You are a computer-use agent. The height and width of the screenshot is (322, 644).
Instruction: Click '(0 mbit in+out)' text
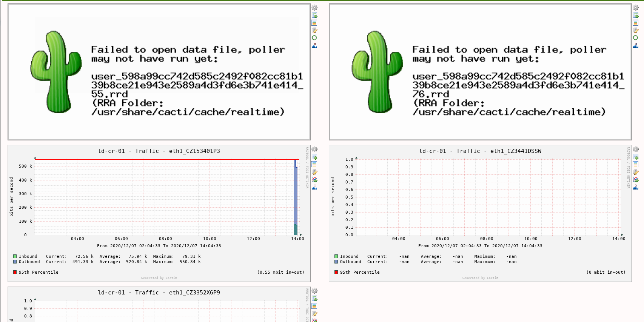click(606, 272)
